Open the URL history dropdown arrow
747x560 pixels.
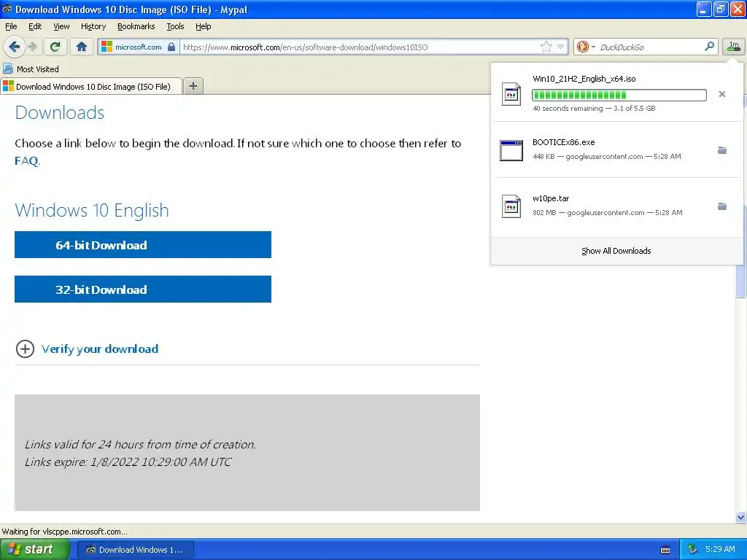pos(561,47)
